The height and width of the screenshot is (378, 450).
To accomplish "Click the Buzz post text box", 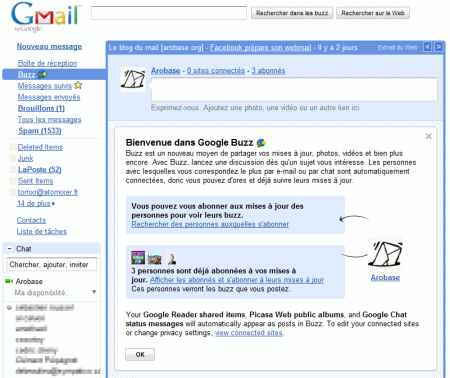I will (x=294, y=89).
